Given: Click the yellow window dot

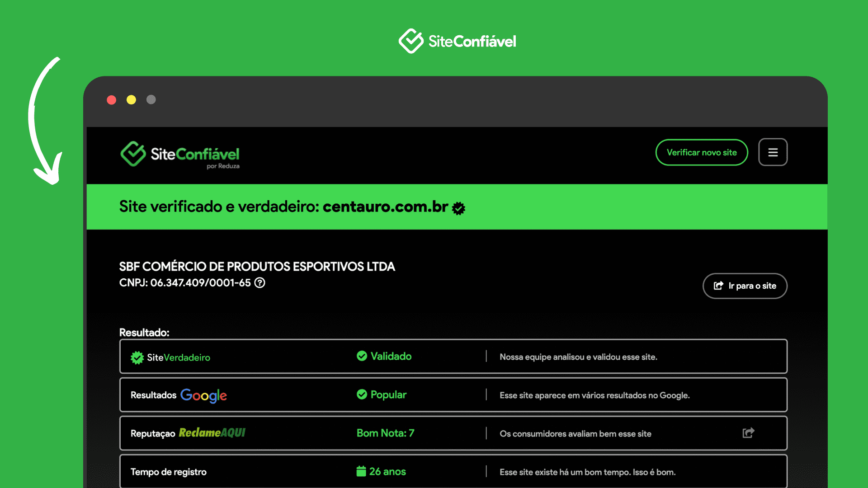Looking at the screenshot, I should point(131,100).
